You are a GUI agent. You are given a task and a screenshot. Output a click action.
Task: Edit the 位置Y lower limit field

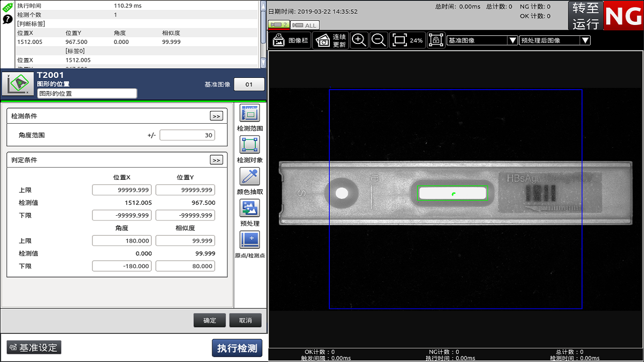point(185,215)
